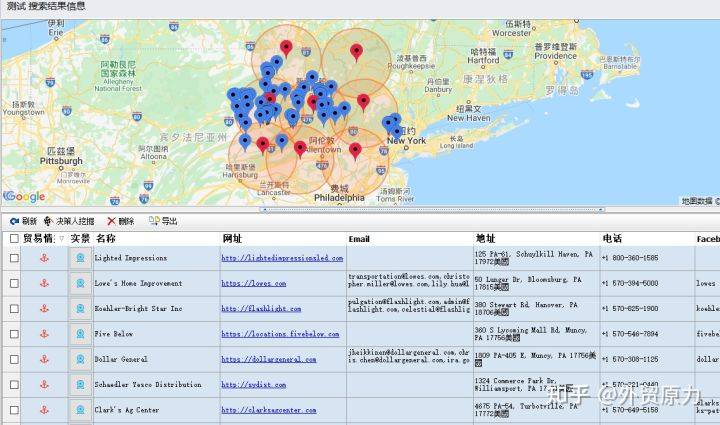
Task: Click the vertical scrollbar right of the map
Action: coord(715,110)
